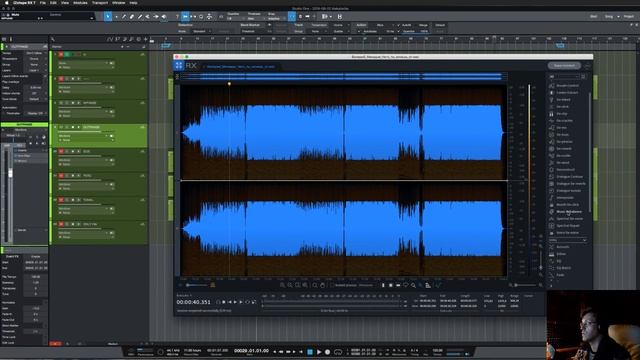Toggle Instant process checkbox in RX

[x=332, y=285]
